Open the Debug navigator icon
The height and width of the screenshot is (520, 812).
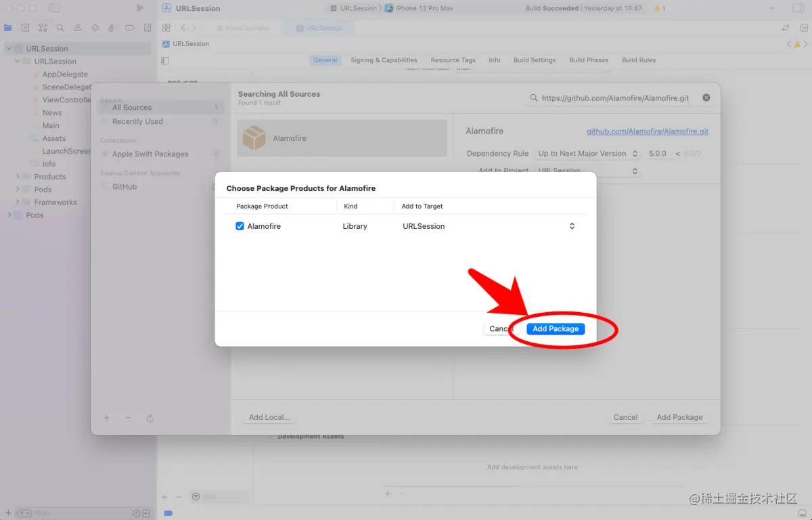tap(112, 28)
